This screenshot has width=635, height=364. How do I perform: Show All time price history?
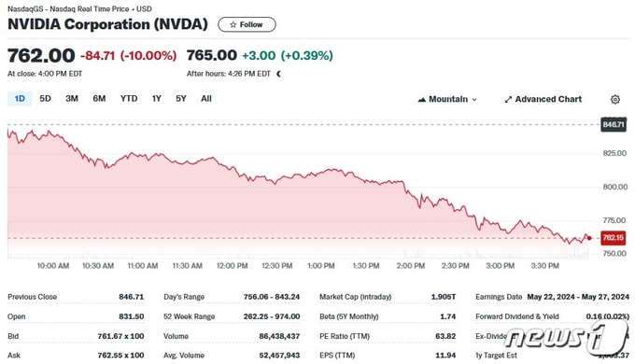point(206,98)
